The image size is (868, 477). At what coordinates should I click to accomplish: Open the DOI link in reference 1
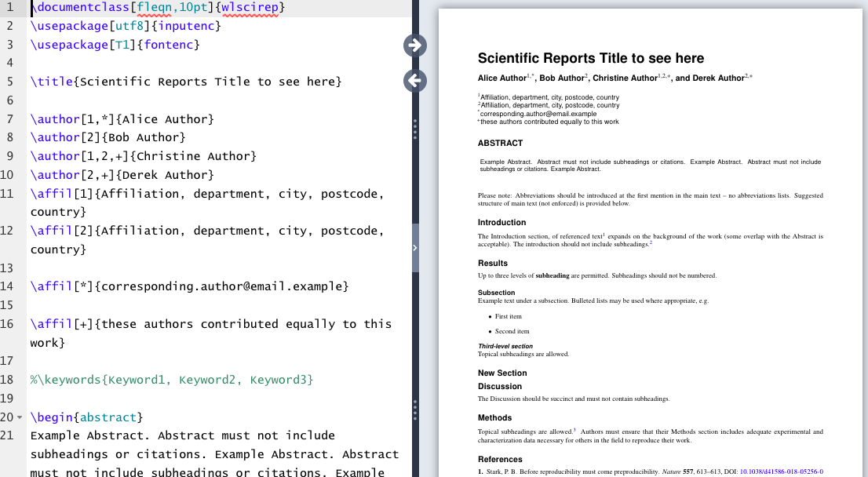pyautogui.click(x=781, y=472)
